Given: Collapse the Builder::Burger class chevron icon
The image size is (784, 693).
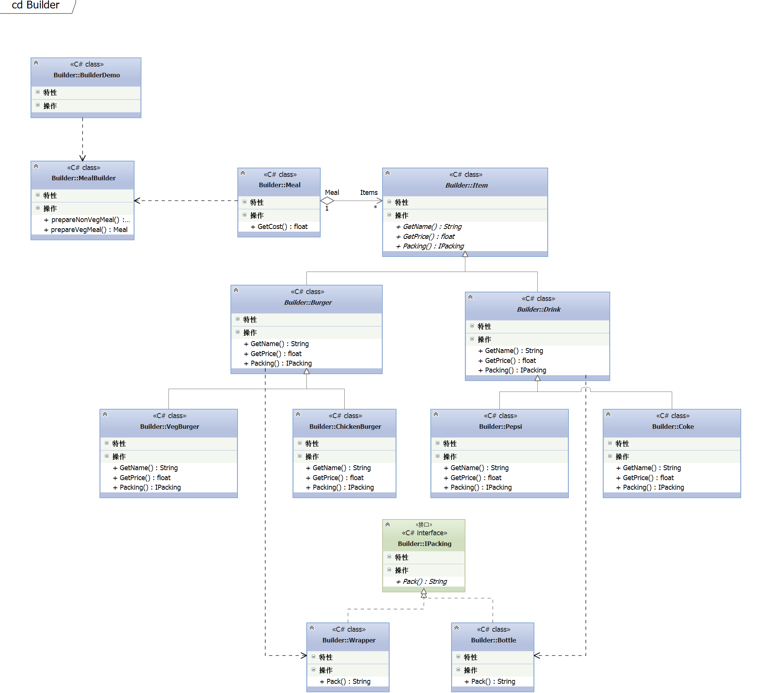Looking at the screenshot, I should coord(236,290).
